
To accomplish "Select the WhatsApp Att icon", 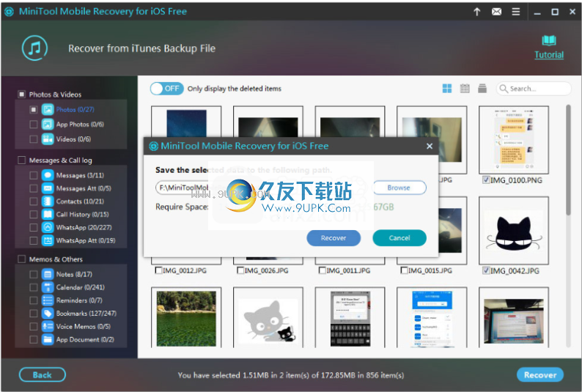I will (x=48, y=240).
